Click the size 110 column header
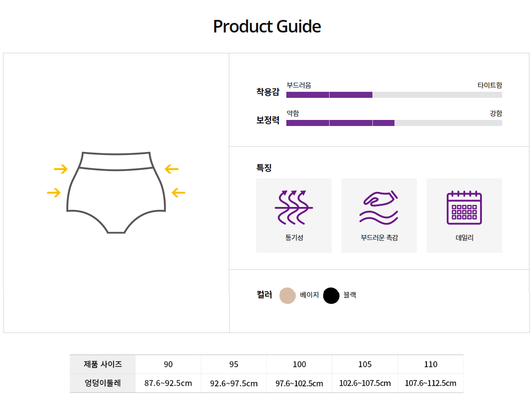This screenshot has width=532, height=407. click(x=431, y=365)
